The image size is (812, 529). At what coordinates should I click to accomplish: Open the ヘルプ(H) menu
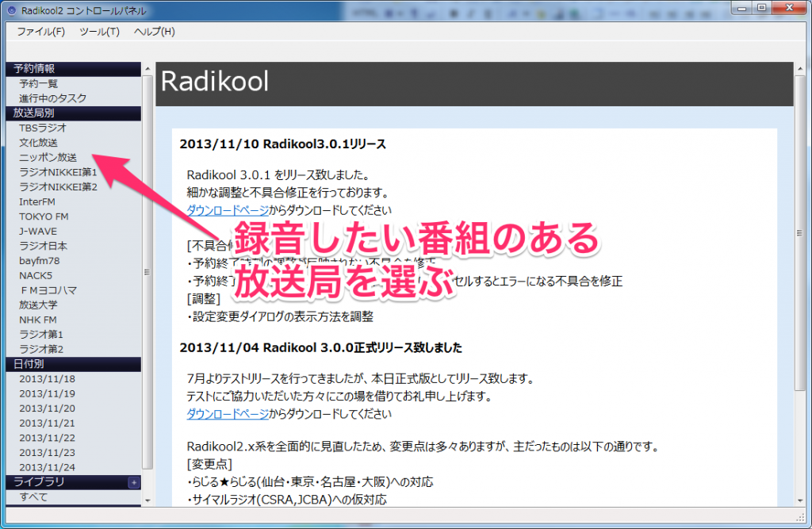click(x=154, y=32)
